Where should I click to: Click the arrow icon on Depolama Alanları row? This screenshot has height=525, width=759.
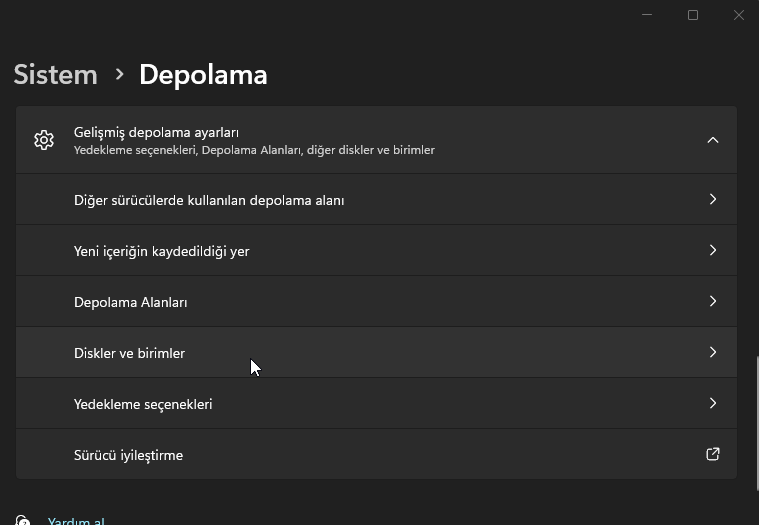point(713,301)
